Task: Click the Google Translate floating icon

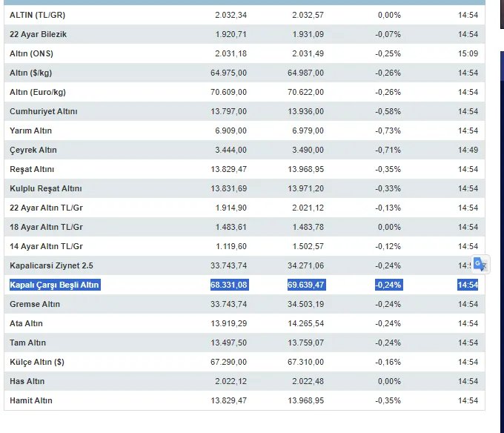Action: pos(480,265)
